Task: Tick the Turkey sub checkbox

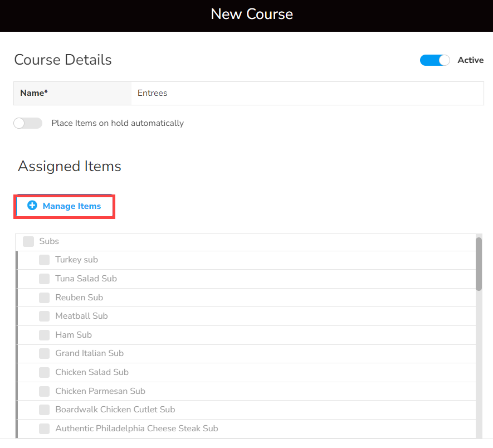Action: tap(45, 260)
